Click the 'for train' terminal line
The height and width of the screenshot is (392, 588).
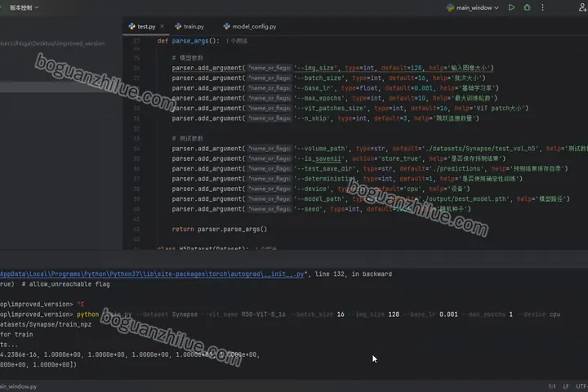pyautogui.click(x=16, y=334)
